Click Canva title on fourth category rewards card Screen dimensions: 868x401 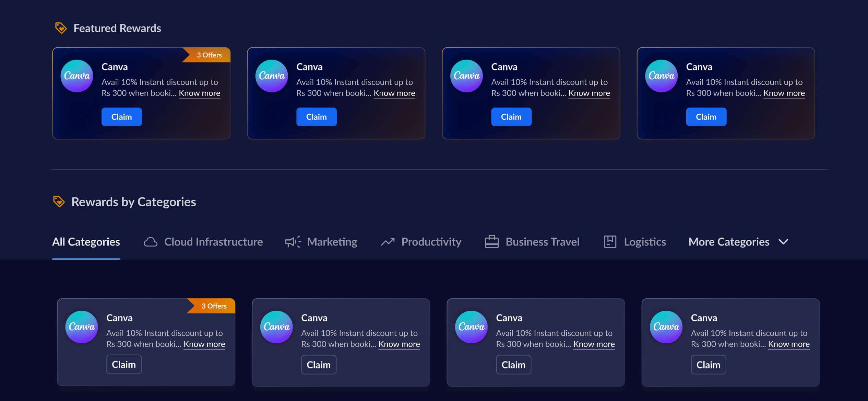point(704,318)
